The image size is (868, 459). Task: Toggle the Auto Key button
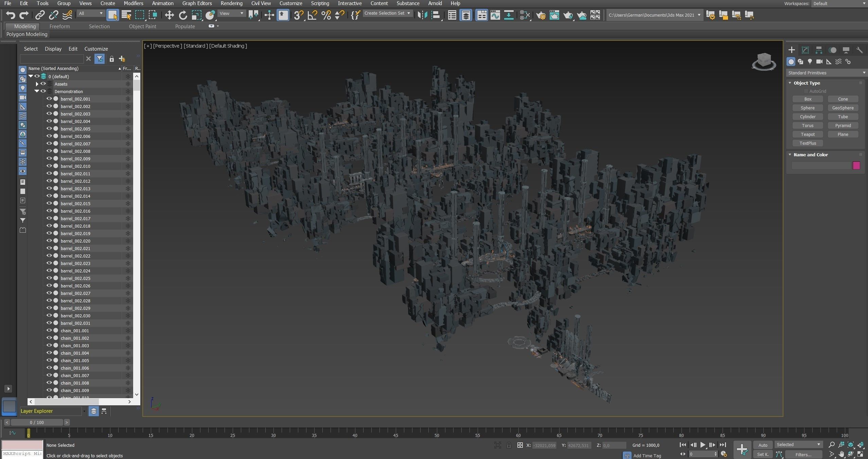point(763,445)
